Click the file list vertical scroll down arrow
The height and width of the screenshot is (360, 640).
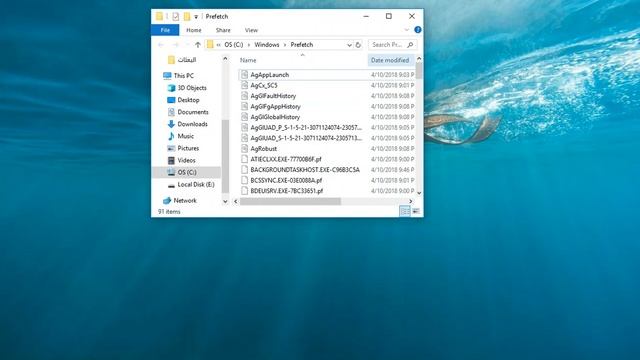click(x=419, y=193)
